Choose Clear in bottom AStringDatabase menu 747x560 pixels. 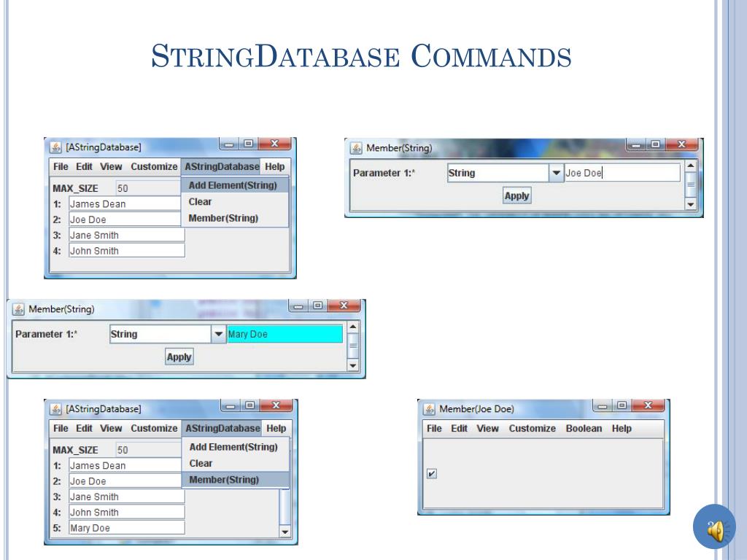pyautogui.click(x=236, y=463)
